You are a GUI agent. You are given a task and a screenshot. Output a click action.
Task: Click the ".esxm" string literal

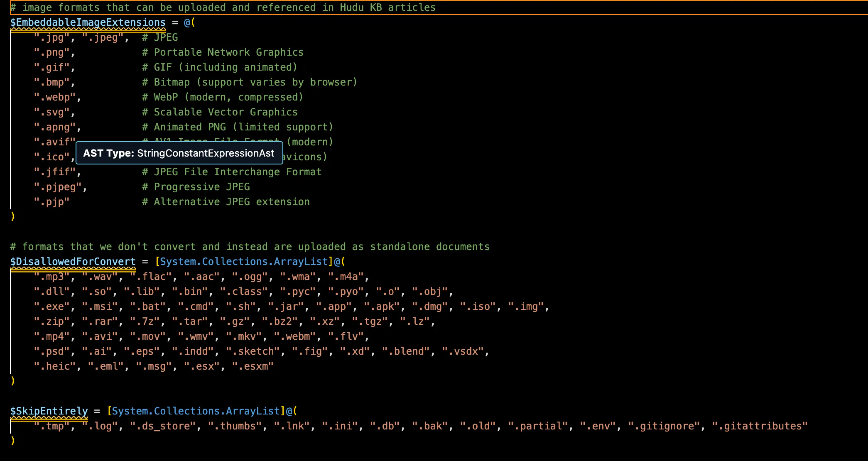point(253,366)
